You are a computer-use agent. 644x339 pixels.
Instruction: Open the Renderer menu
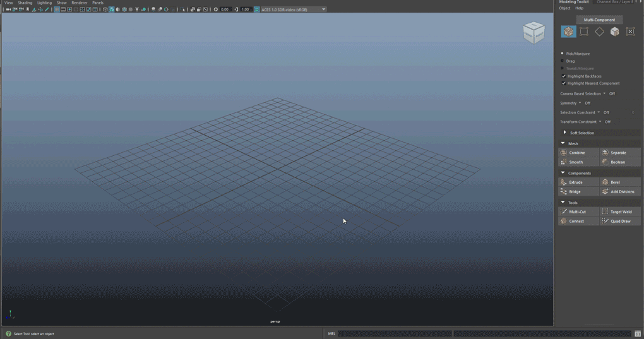click(x=80, y=3)
